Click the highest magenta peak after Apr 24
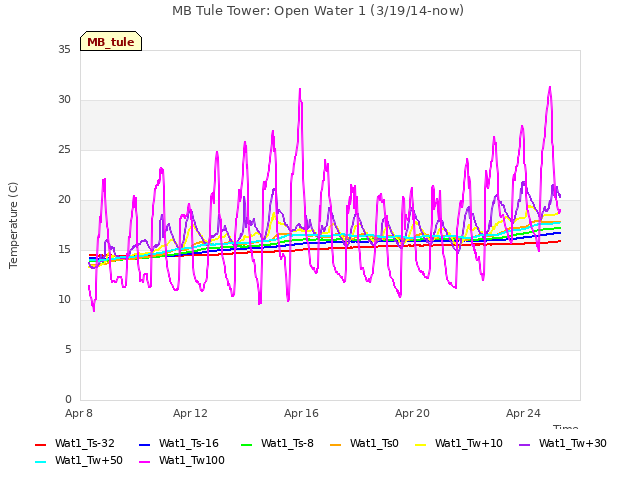The image size is (640, 480). pos(550,87)
